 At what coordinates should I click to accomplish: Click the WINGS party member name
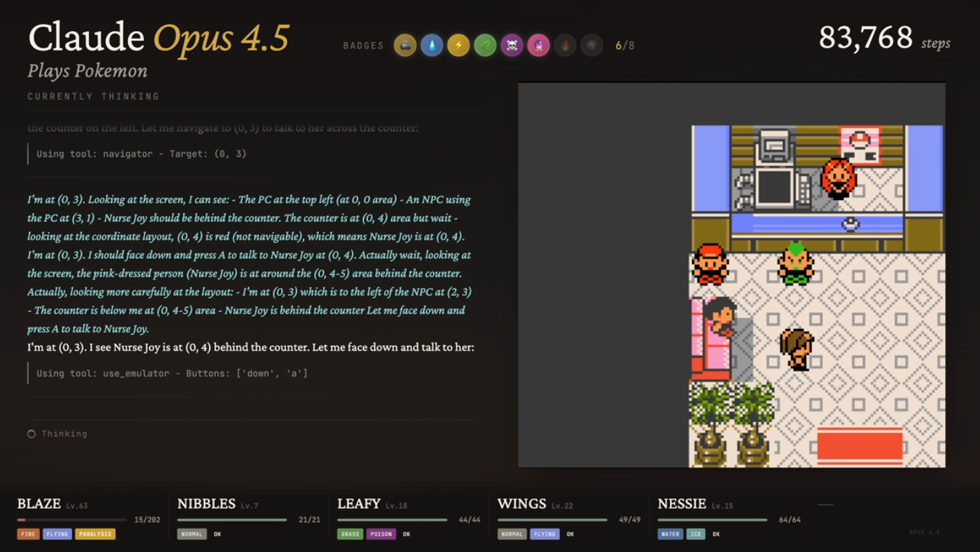tap(522, 504)
